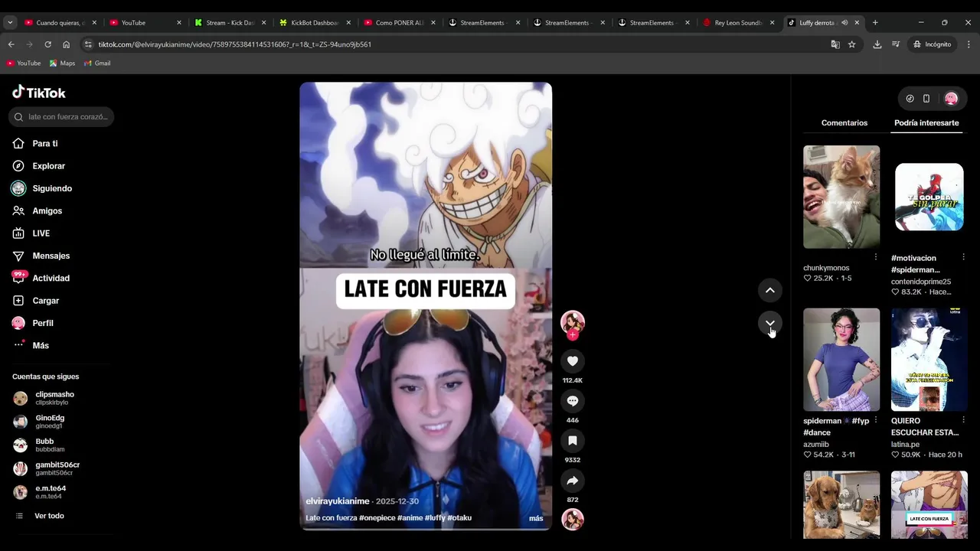980x551 pixels.
Task: Open Explorar page
Action: pyautogui.click(x=39, y=166)
